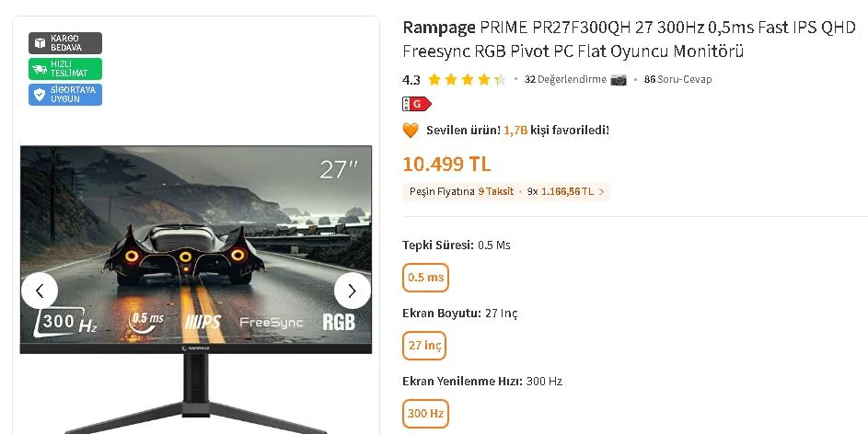Select the 27 inç screen size option
The height and width of the screenshot is (434, 868).
coord(424,346)
